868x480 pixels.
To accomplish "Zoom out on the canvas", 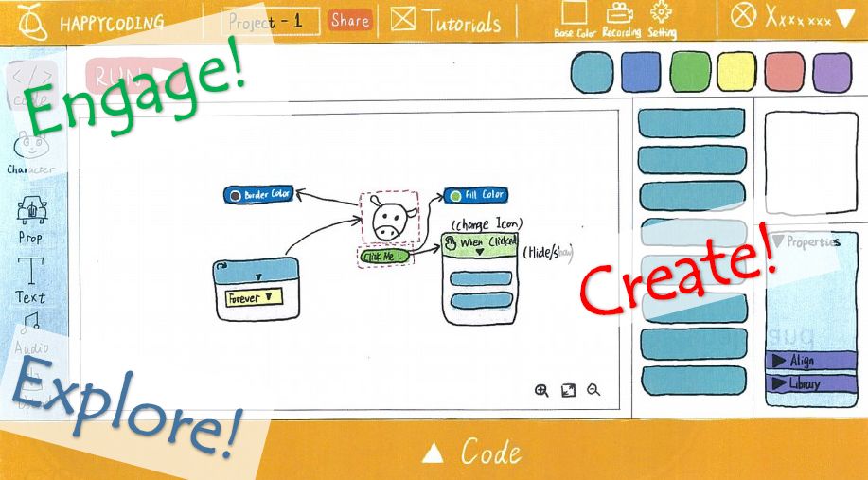I will [593, 390].
